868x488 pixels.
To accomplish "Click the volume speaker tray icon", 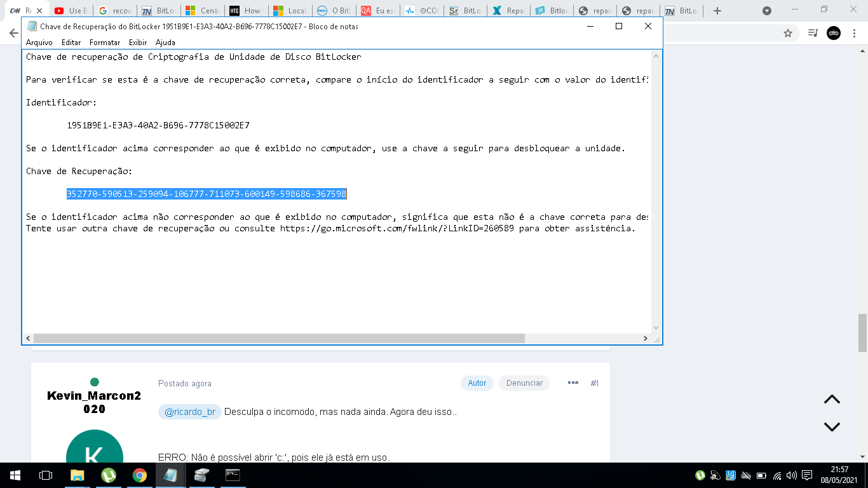I will click(792, 475).
